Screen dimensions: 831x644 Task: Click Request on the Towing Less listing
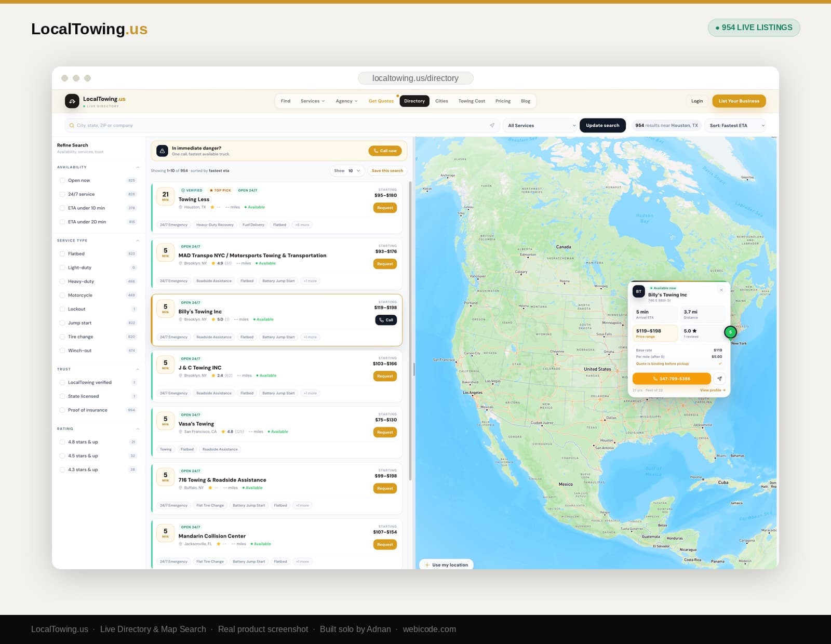[385, 208]
